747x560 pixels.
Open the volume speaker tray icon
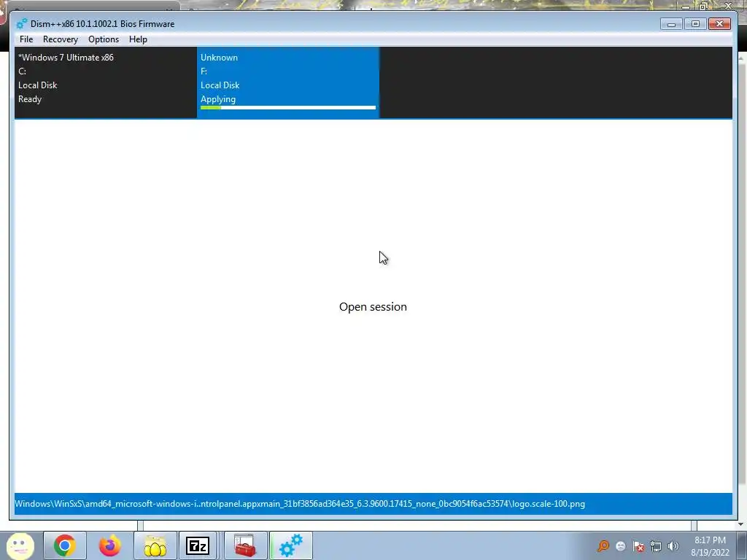point(673,546)
